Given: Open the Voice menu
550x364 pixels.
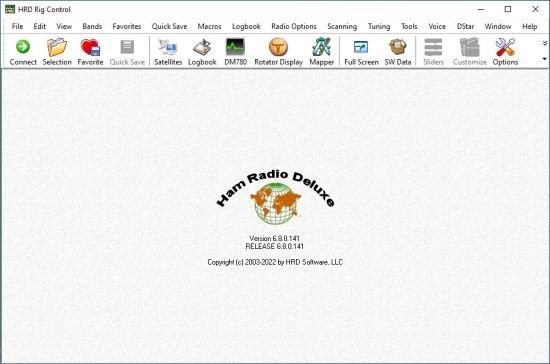Looking at the screenshot, I should coord(437,26).
